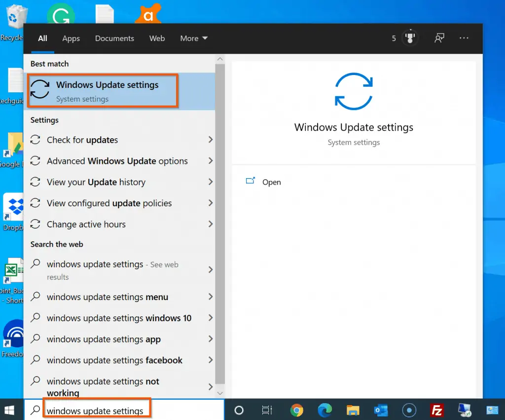The width and height of the screenshot is (505, 420).
Task: Select the View your Update history result
Action: [95, 182]
